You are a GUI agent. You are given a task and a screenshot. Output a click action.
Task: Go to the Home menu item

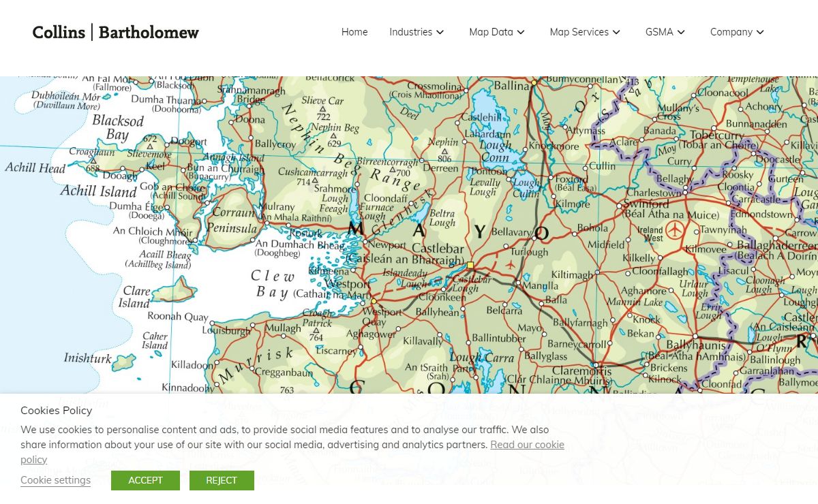(x=354, y=32)
